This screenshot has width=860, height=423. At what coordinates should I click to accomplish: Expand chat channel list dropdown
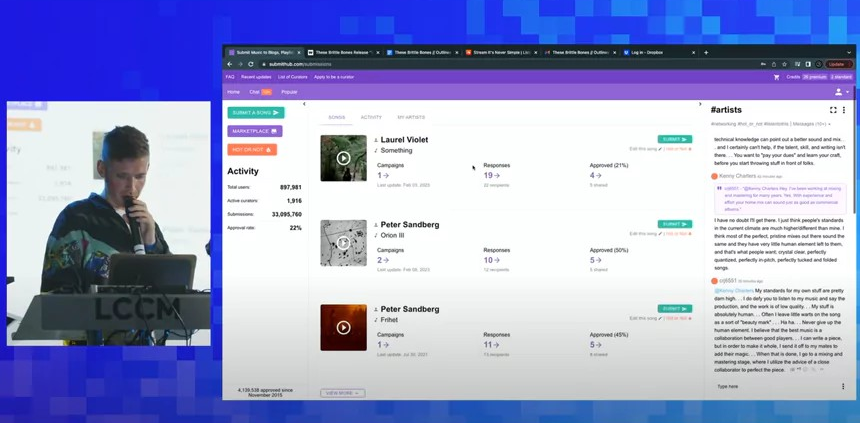coord(829,125)
